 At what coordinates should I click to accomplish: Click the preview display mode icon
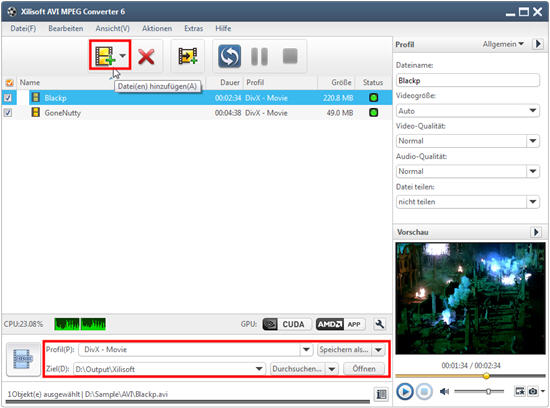coord(519,391)
